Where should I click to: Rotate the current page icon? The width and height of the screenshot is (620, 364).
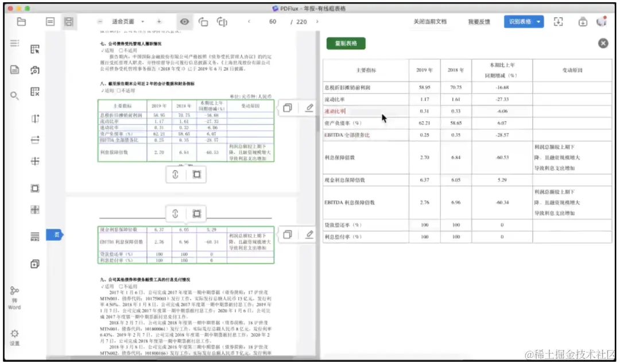coord(203,22)
